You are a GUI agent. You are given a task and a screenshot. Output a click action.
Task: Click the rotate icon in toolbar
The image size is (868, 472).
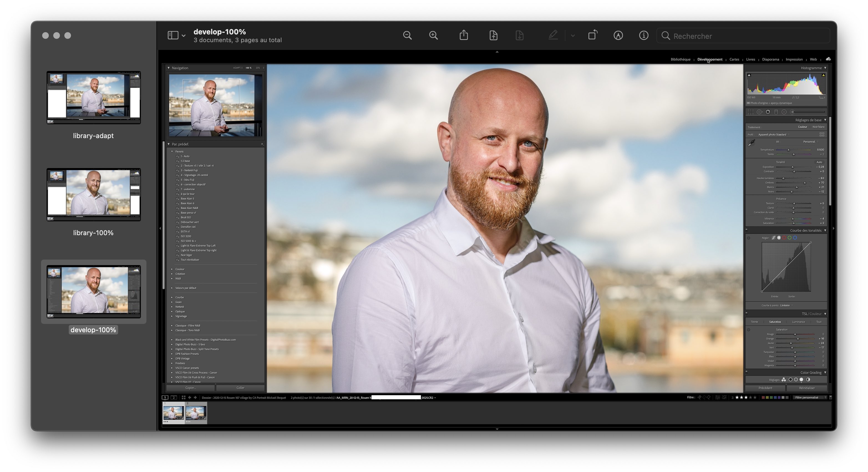(x=592, y=35)
